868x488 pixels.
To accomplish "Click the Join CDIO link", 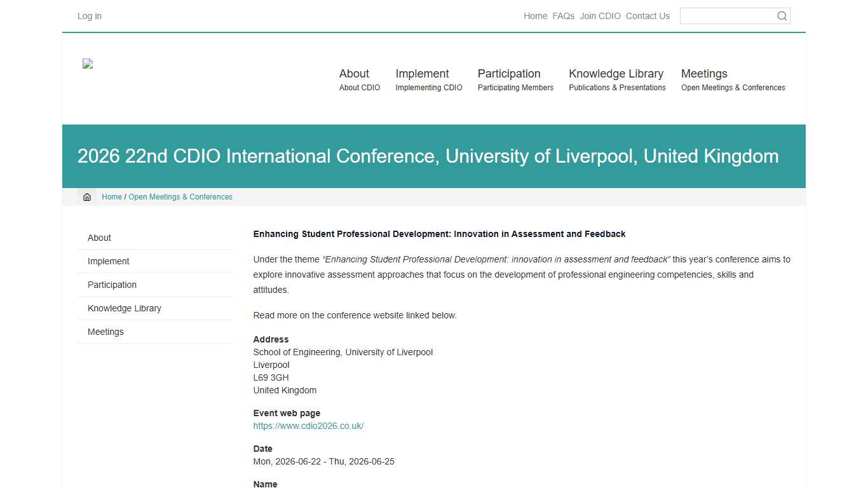I will click(x=600, y=16).
